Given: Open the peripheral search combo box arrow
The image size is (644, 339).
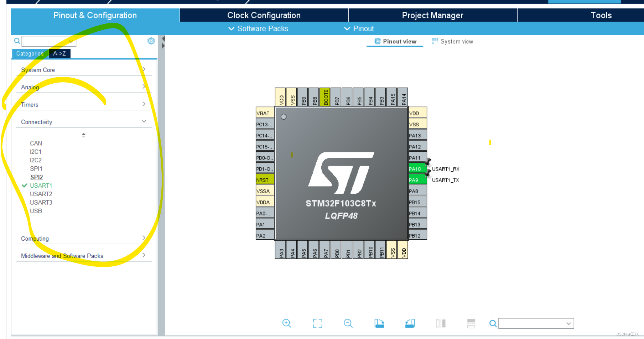Looking at the screenshot, I should tap(71, 41).
